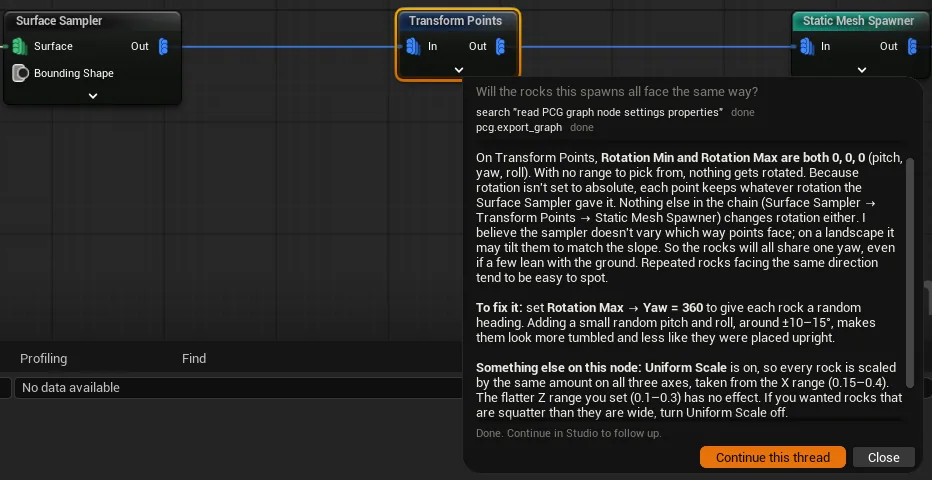This screenshot has width=932, height=480.
Task: Click the question about rocks facing same way
Action: [617, 92]
